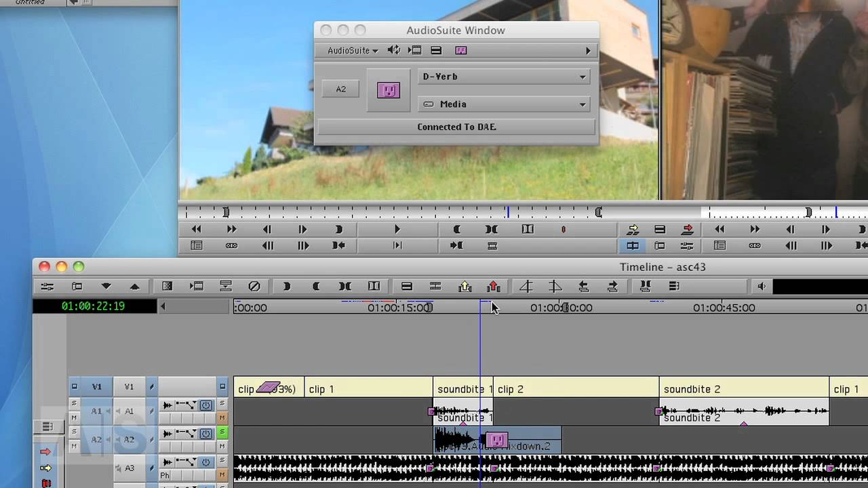Toggle the Mute button on A2 record side
868x488 pixels.
coord(222,446)
